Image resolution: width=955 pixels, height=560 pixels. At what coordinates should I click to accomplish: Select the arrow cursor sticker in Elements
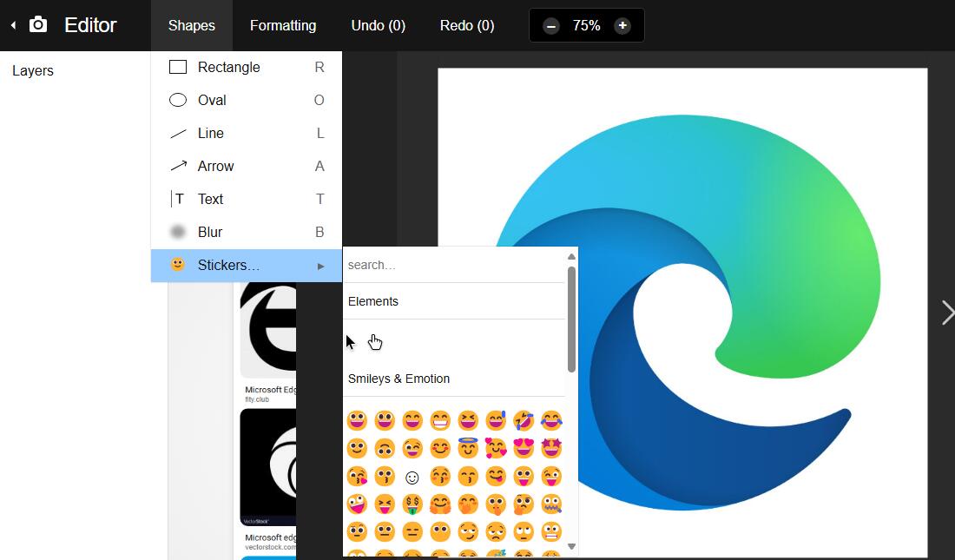(350, 342)
